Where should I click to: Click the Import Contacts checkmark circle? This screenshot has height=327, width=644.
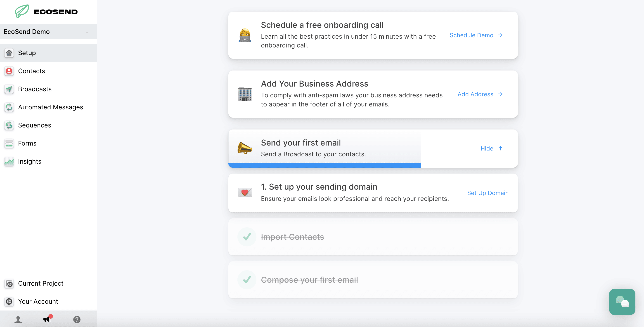point(246,237)
